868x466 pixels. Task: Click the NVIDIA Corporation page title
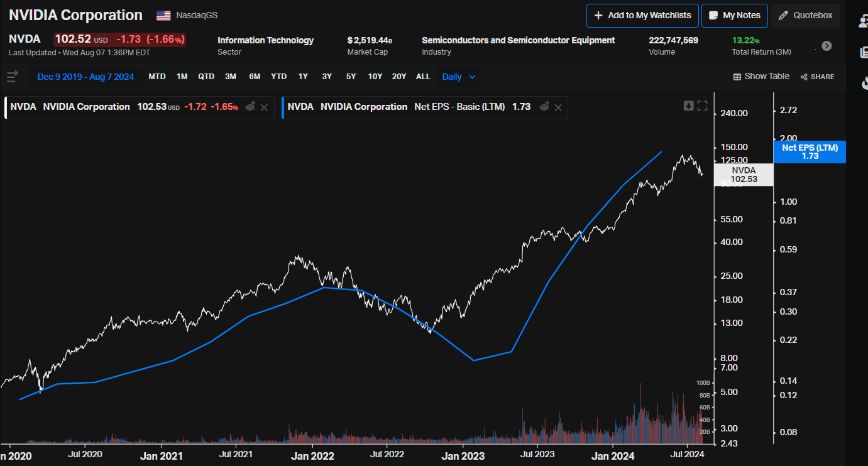[75, 15]
